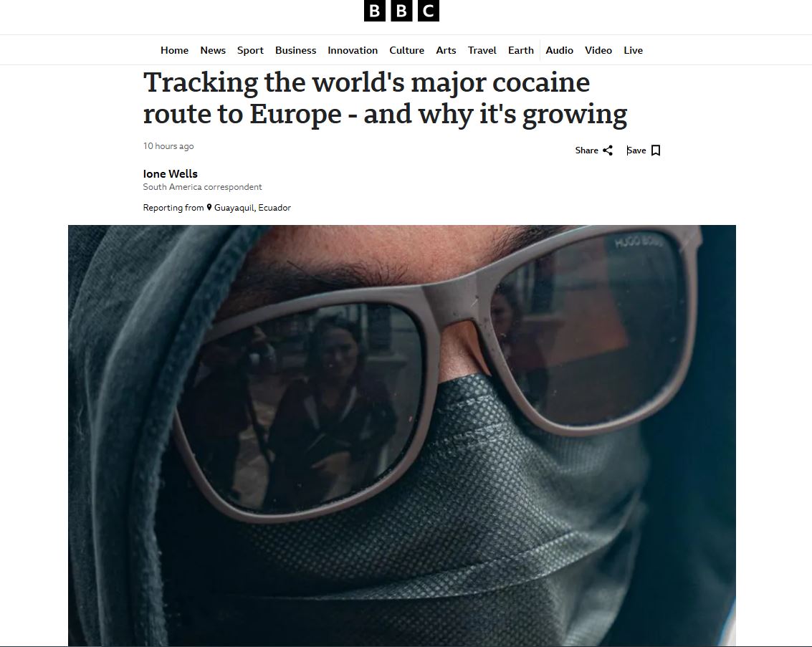Image resolution: width=812 pixels, height=647 pixels.
Task: Click author name Ione Wells
Action: [x=171, y=174]
